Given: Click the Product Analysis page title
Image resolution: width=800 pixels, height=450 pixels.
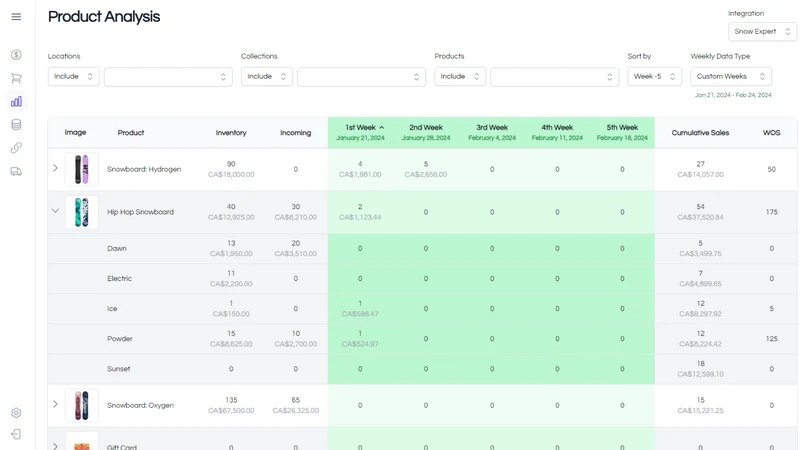Looking at the screenshot, I should [x=104, y=17].
